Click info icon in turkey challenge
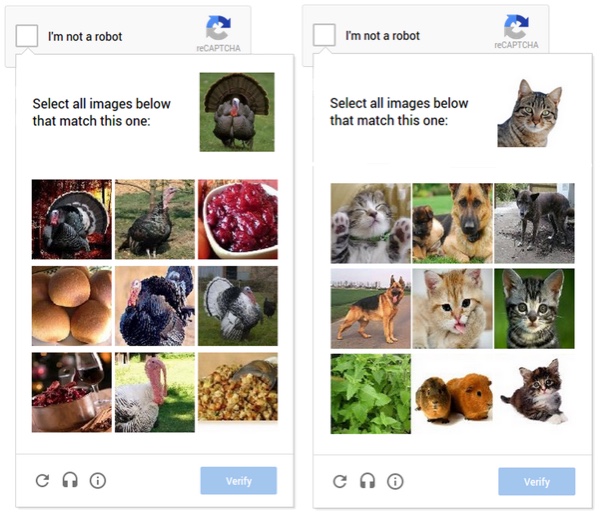Viewport: 600px width, 514px height. [x=98, y=480]
